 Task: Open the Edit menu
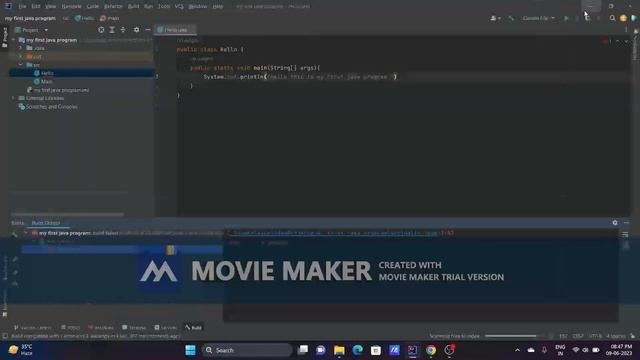point(36,7)
